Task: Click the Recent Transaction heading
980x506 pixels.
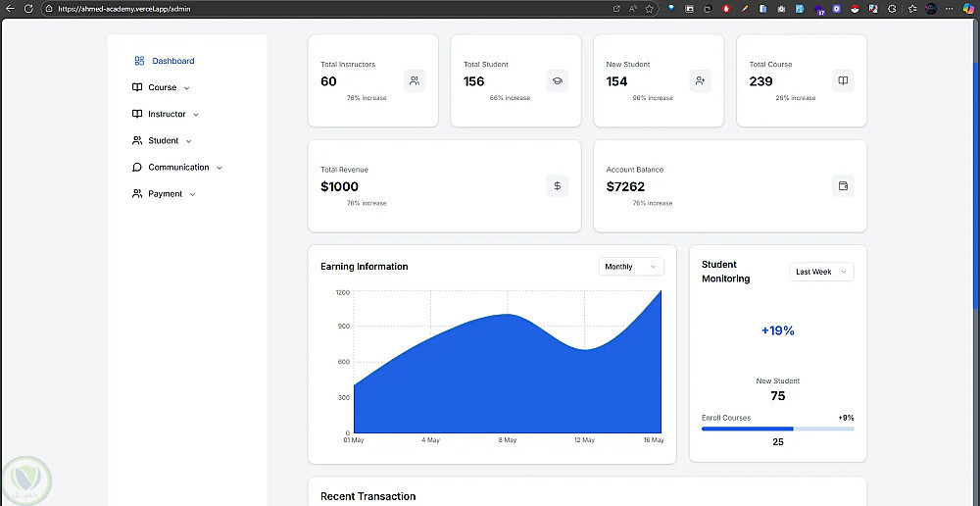Action: click(x=368, y=496)
